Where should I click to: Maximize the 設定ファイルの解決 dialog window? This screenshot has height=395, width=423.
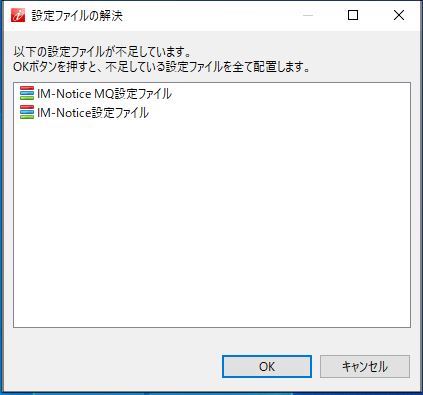353,15
